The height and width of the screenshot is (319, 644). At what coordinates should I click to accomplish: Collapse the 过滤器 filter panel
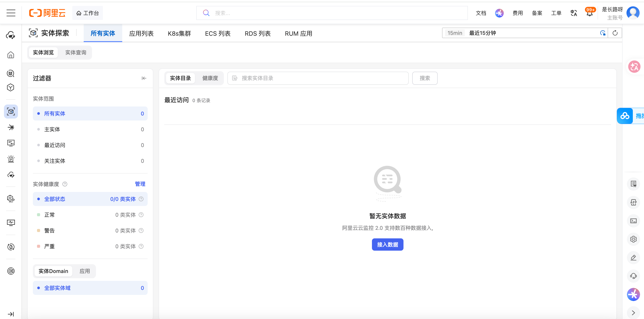[144, 78]
